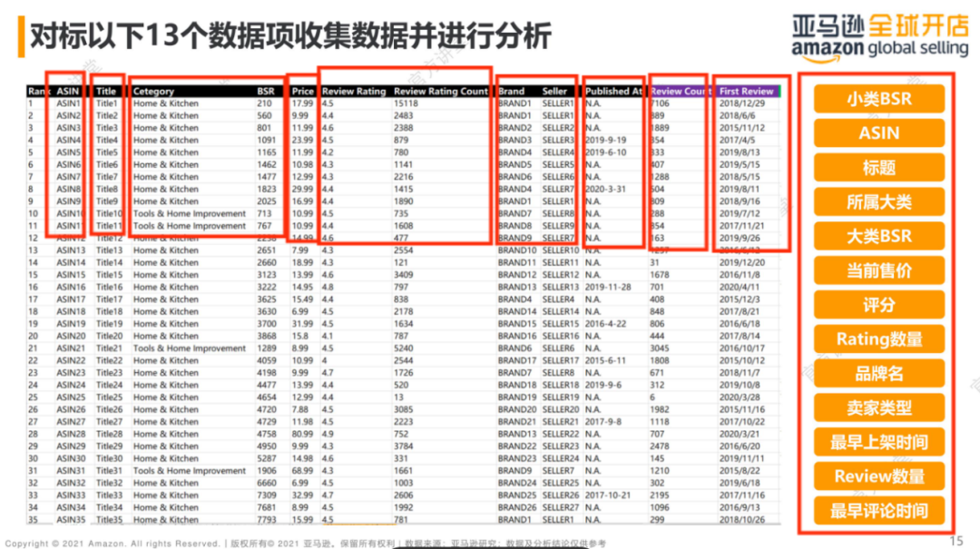Click the 小类BSR orange button
Screen dimensions: 980x549
[878, 99]
